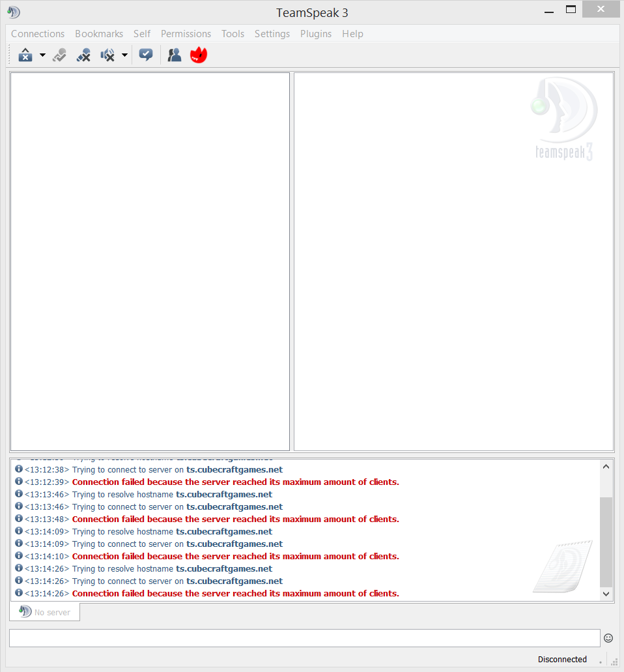Click the chat log scrollbar up arrow
The image size is (624, 672).
(x=606, y=467)
